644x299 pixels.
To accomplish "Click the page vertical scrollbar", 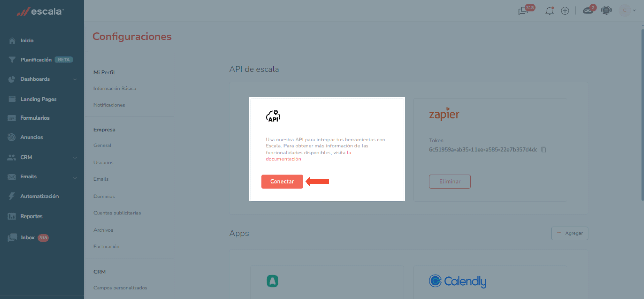I will pyautogui.click(x=642, y=114).
